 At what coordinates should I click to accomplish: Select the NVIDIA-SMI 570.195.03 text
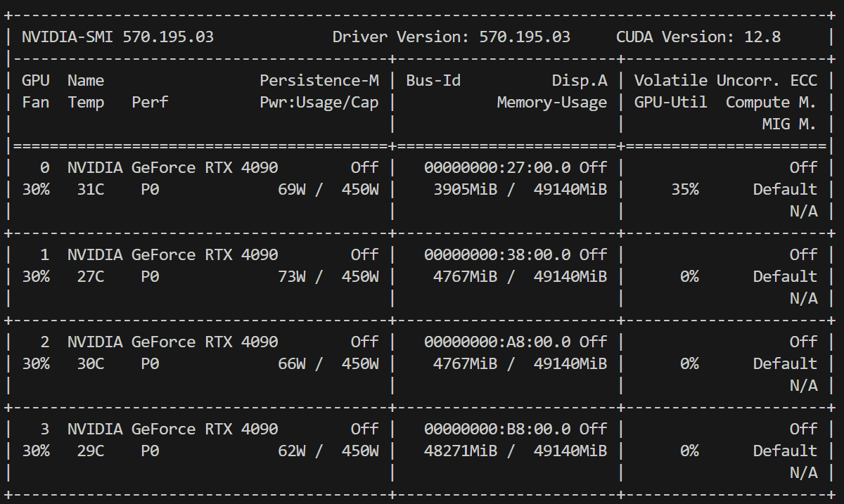click(x=117, y=37)
